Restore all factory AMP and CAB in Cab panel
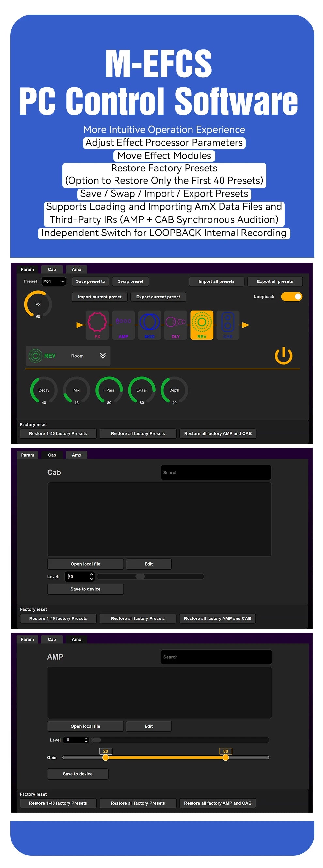The image size is (323, 868). (x=218, y=618)
